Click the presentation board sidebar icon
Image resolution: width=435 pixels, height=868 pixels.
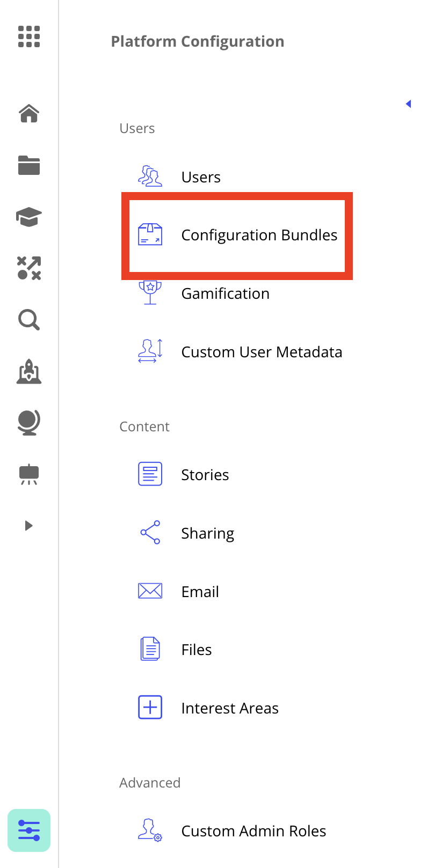click(x=29, y=474)
